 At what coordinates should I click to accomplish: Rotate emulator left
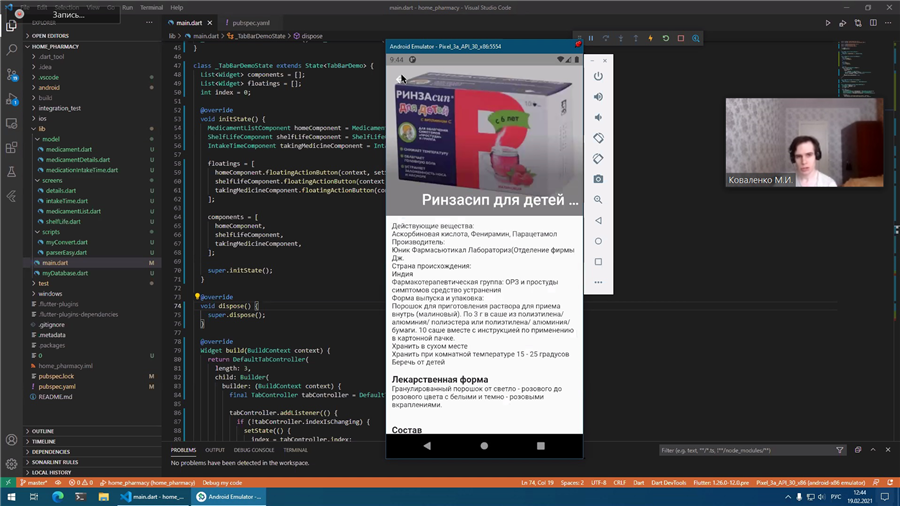click(x=598, y=138)
